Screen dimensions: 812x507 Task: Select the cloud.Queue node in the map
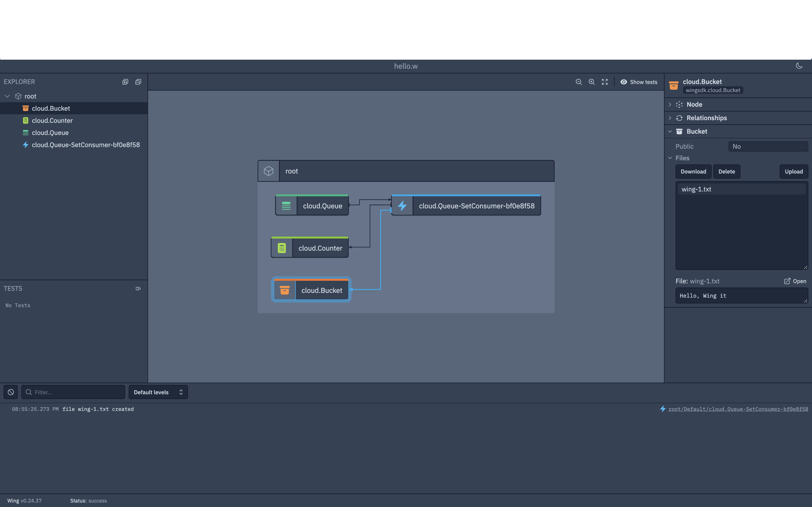pos(322,205)
